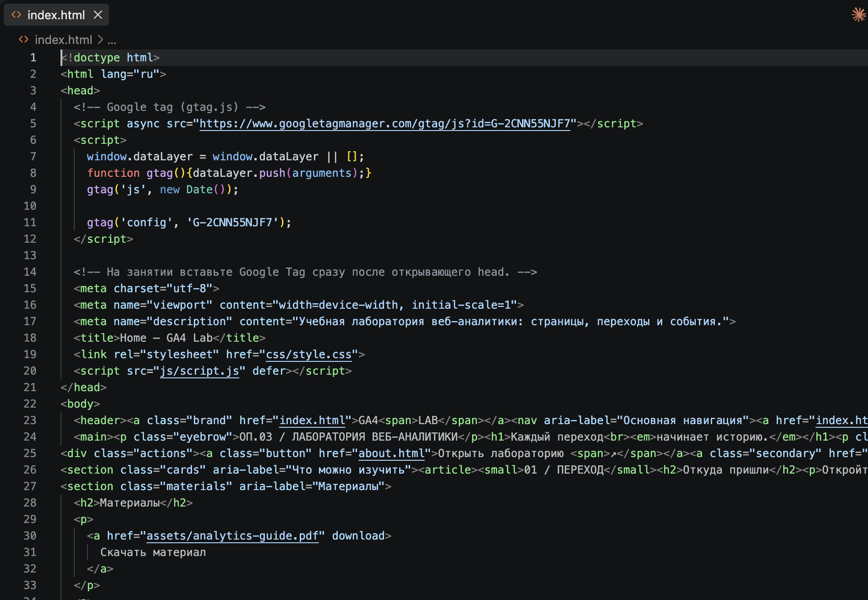Click the HTML file icon in the index.html tab
868x600 pixels.
click(16, 15)
